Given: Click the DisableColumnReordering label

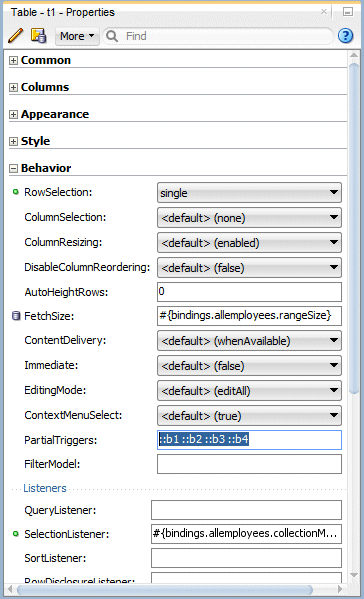Looking at the screenshot, I should [87, 267].
